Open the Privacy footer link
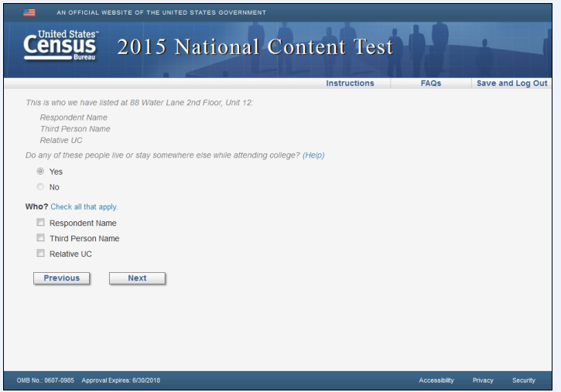This screenshot has width=561, height=392. 483,380
